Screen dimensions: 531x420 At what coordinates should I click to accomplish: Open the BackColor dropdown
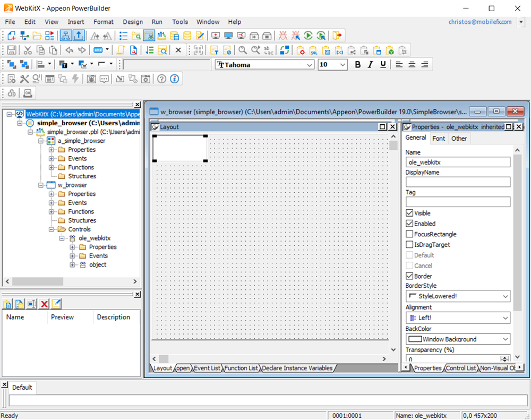[458, 339]
